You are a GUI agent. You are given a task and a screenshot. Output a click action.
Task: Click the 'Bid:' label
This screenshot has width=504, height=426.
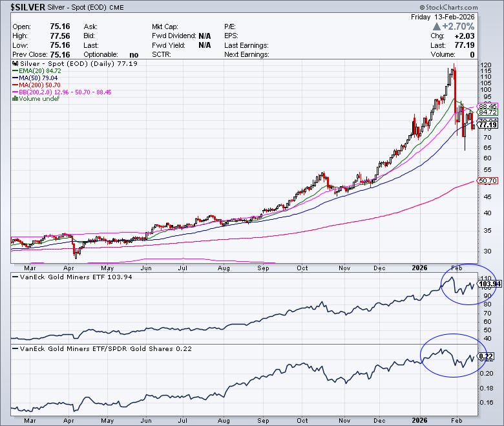89,36
